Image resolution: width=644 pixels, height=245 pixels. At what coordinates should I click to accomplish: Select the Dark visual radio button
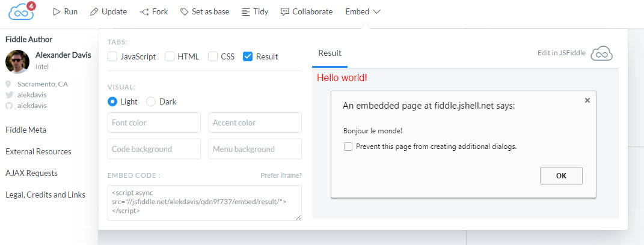pyautogui.click(x=151, y=101)
